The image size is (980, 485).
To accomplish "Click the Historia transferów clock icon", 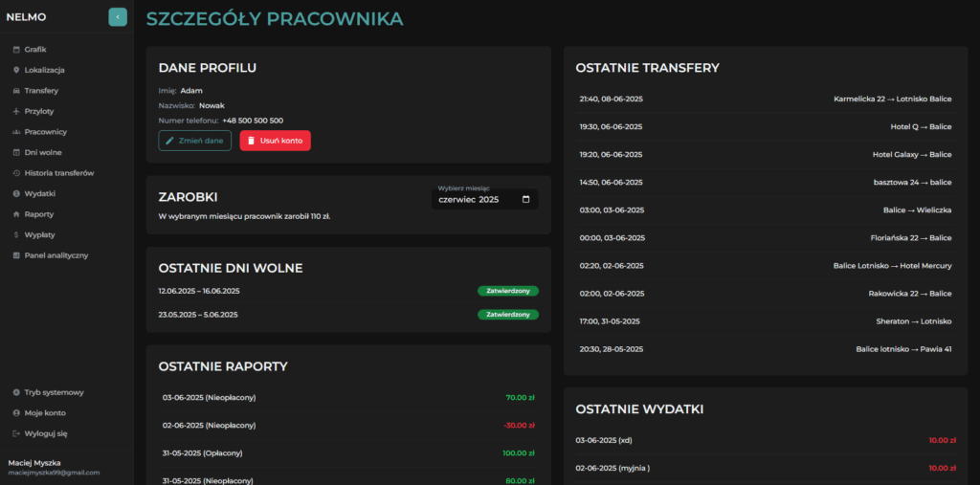I will [16, 173].
